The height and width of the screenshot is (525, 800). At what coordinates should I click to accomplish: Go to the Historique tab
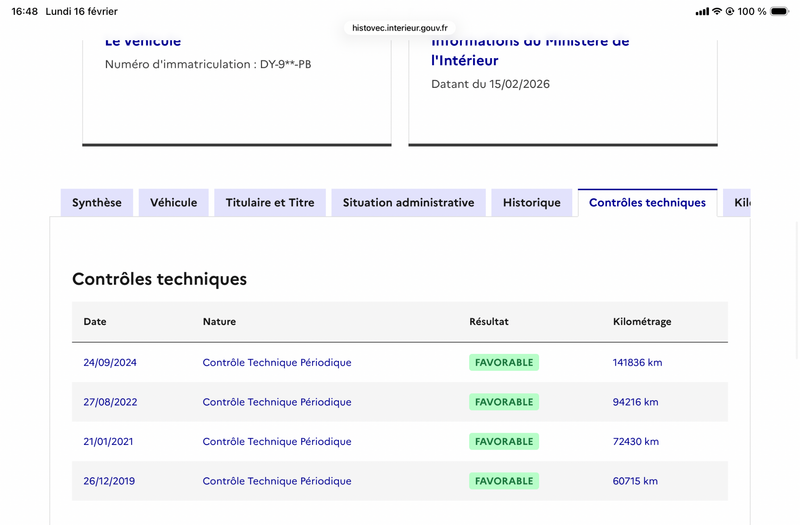click(x=532, y=203)
